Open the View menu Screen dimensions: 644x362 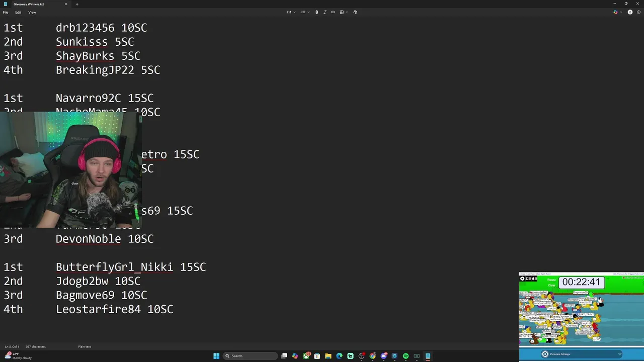click(x=32, y=12)
